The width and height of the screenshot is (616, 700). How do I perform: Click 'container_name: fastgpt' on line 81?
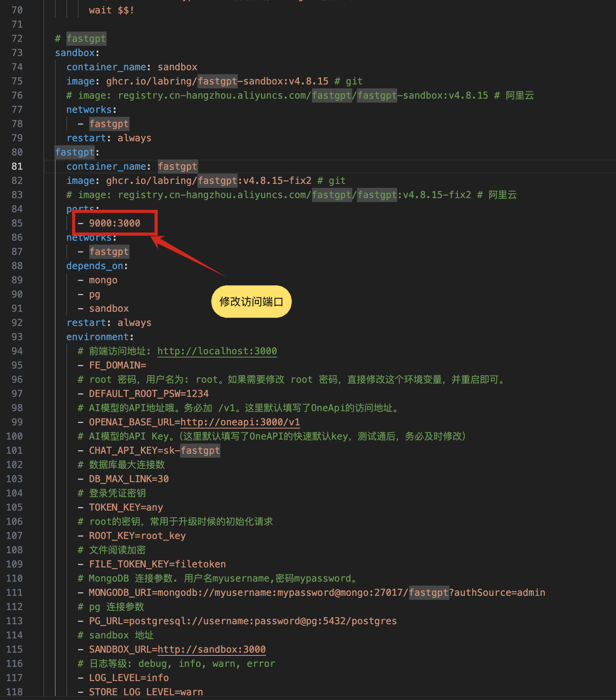pyautogui.click(x=132, y=167)
